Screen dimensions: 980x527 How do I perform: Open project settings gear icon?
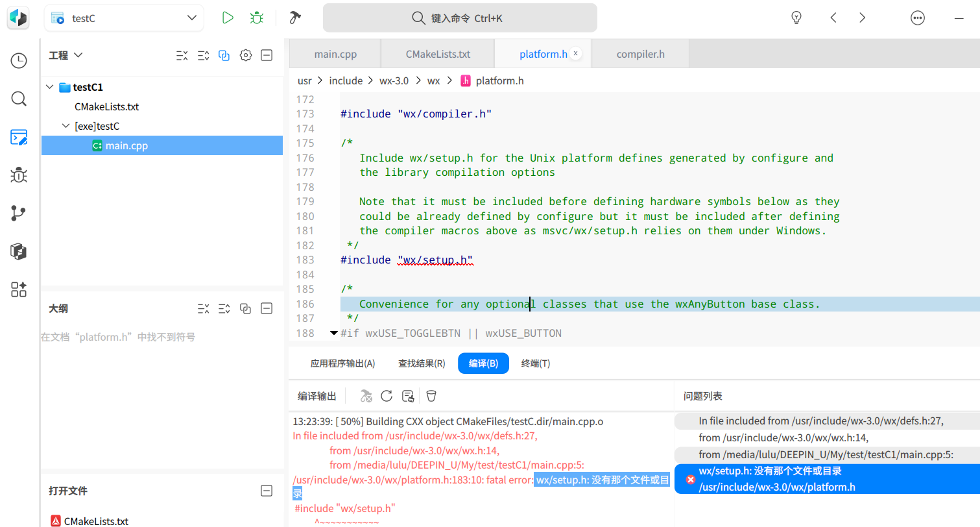[x=245, y=56]
